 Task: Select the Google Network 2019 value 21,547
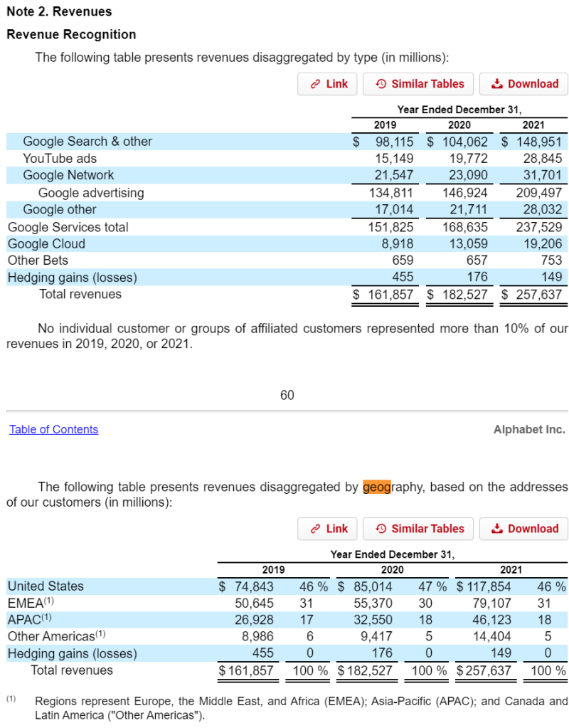click(x=394, y=175)
